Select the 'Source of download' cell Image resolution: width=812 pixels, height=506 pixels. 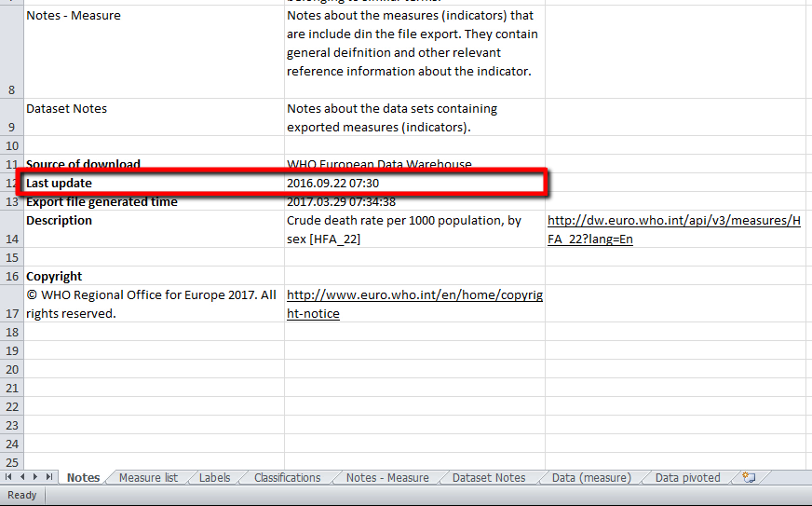(x=155, y=164)
